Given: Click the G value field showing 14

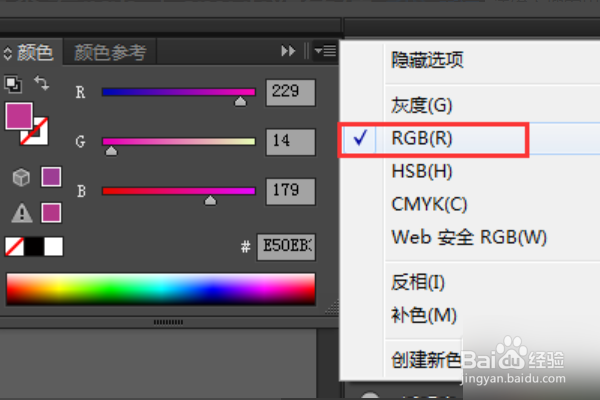Looking at the screenshot, I should [291, 142].
